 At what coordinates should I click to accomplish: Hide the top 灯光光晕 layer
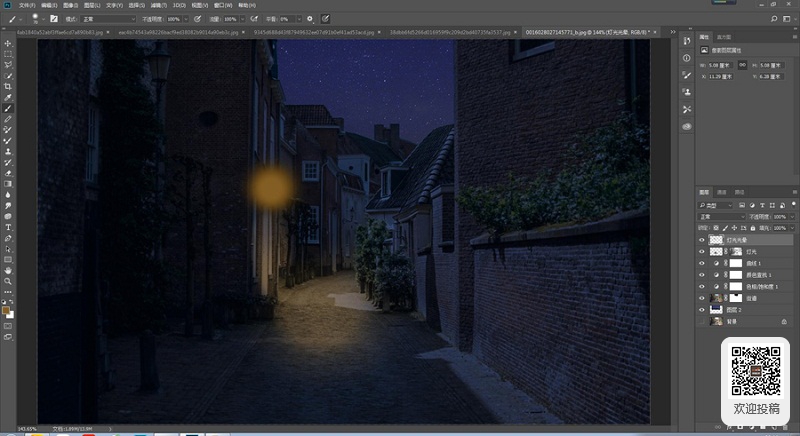(x=702, y=240)
